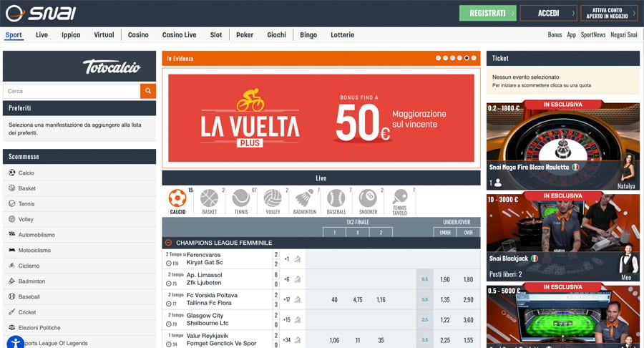Select Under 1,90 for Ap. Limassol match
Viewport: 644px width, 348px height.
445,279
